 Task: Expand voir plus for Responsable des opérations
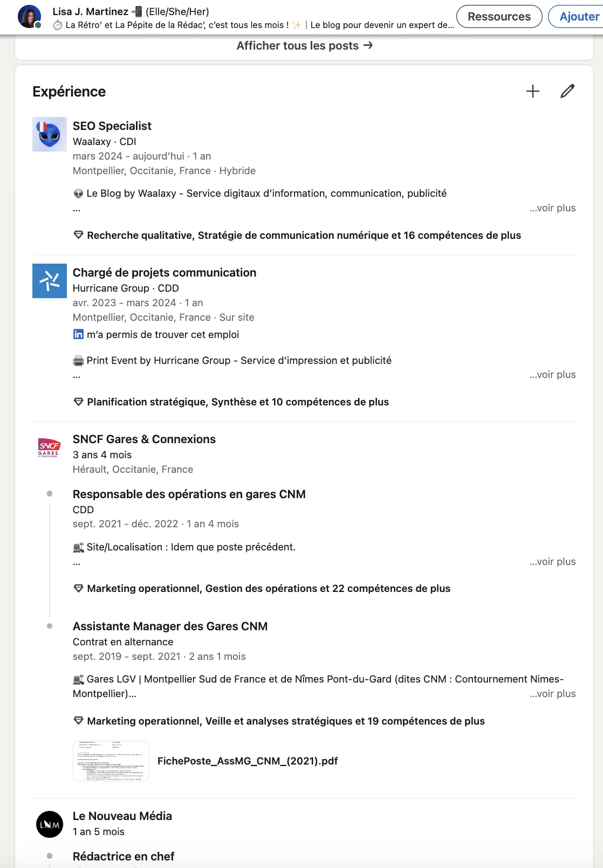coord(552,562)
